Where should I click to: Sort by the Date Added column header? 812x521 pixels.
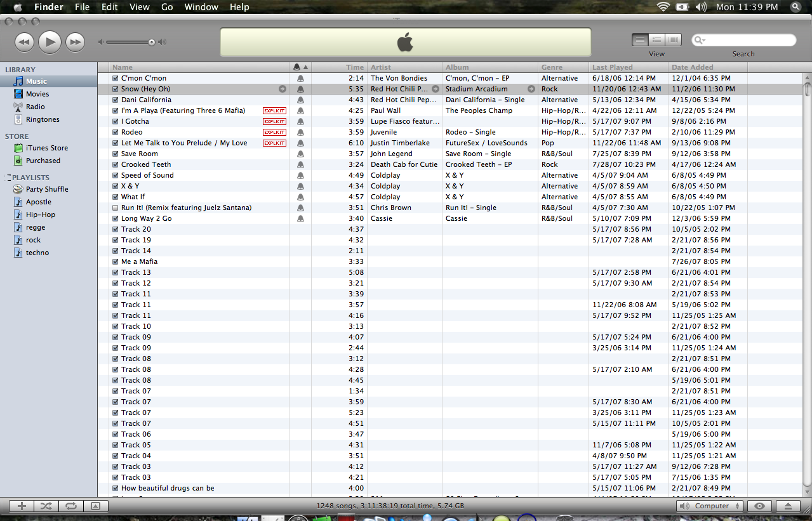[x=708, y=67]
